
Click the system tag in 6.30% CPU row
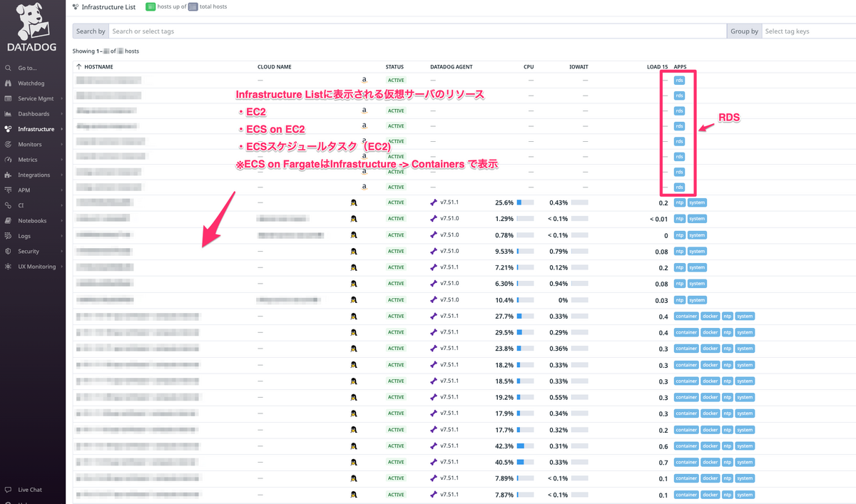pos(697,284)
